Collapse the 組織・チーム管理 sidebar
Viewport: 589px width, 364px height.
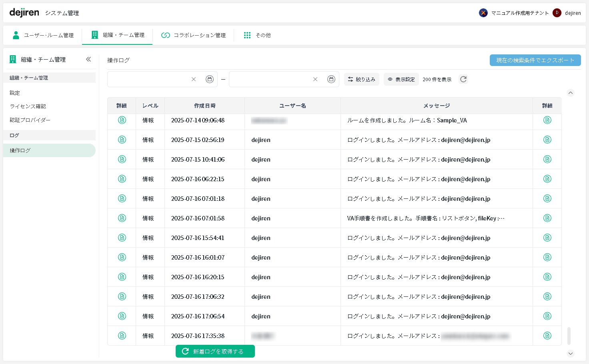point(88,59)
